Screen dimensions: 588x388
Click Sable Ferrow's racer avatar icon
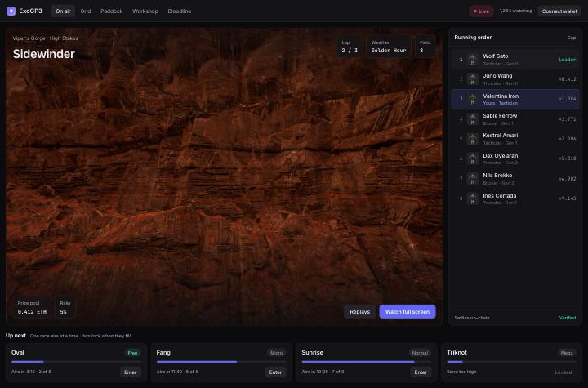point(473,119)
